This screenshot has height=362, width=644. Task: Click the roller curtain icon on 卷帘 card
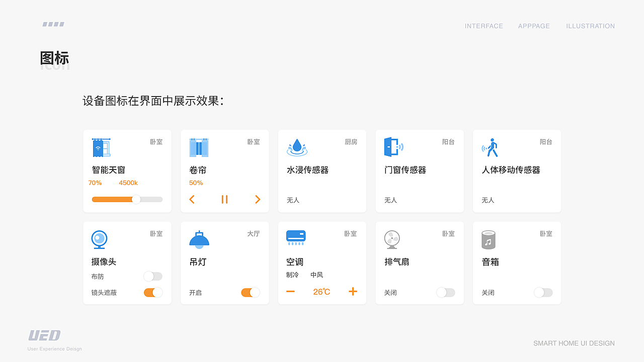[199, 147]
